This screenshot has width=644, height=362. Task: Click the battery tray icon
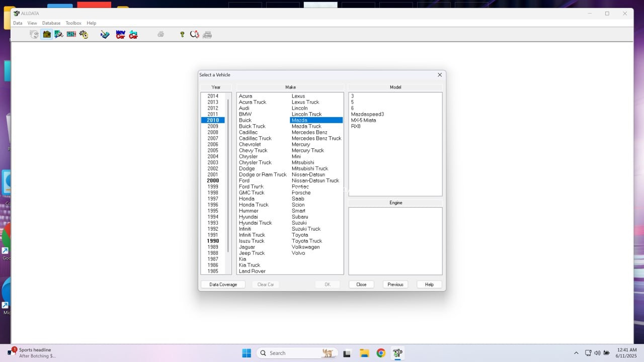click(606, 353)
